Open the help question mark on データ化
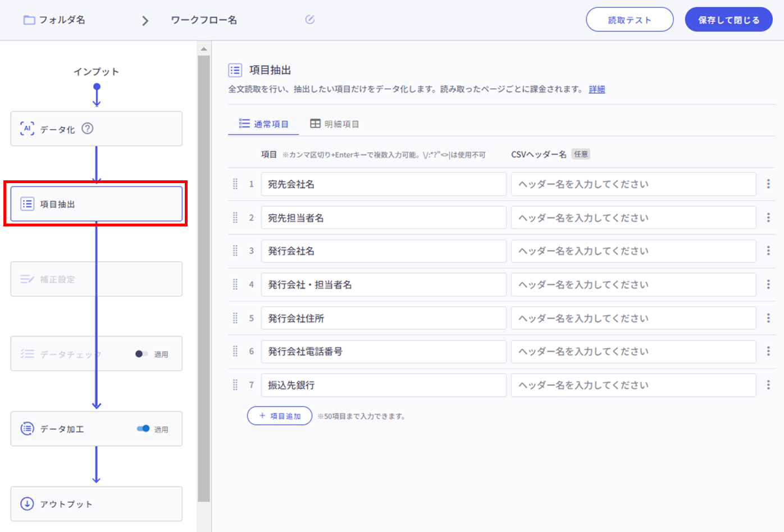Viewport: 784px width, 532px height. [x=88, y=129]
